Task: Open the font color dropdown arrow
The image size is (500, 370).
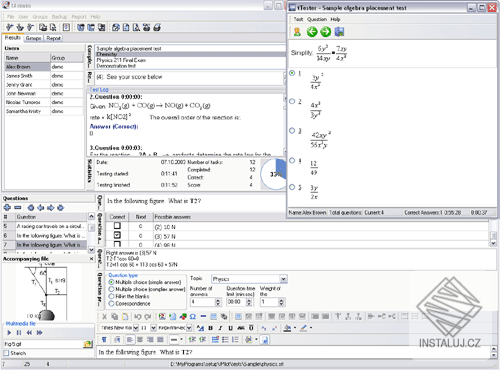Action: click(x=295, y=328)
